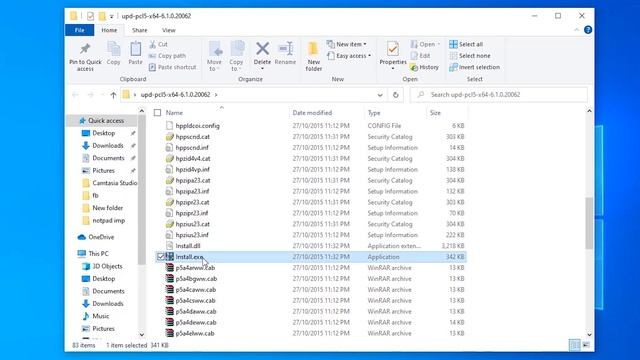Switch to Details view icon in status bar

[x=574, y=345]
